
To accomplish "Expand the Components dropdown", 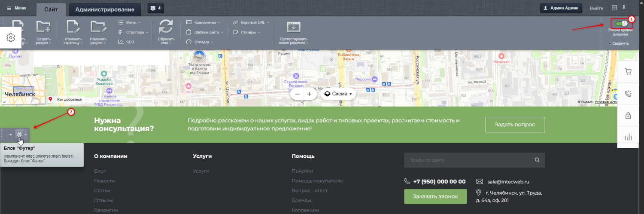I will coord(204,22).
